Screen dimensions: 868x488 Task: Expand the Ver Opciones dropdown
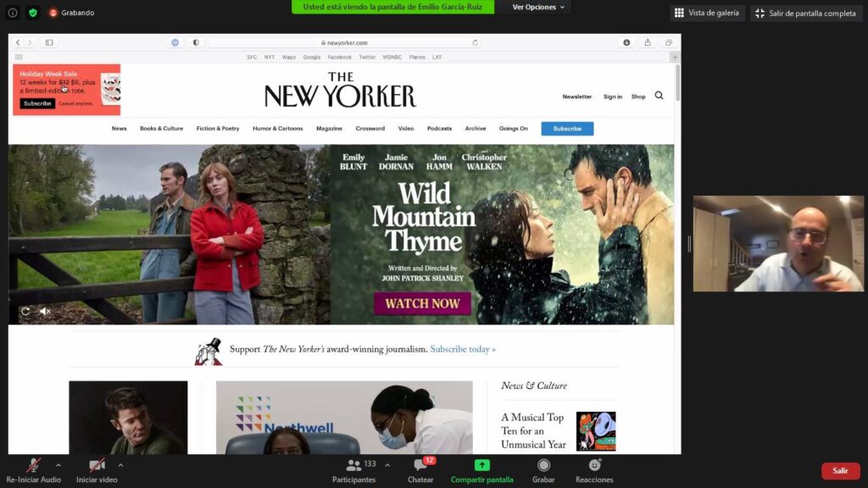(539, 7)
